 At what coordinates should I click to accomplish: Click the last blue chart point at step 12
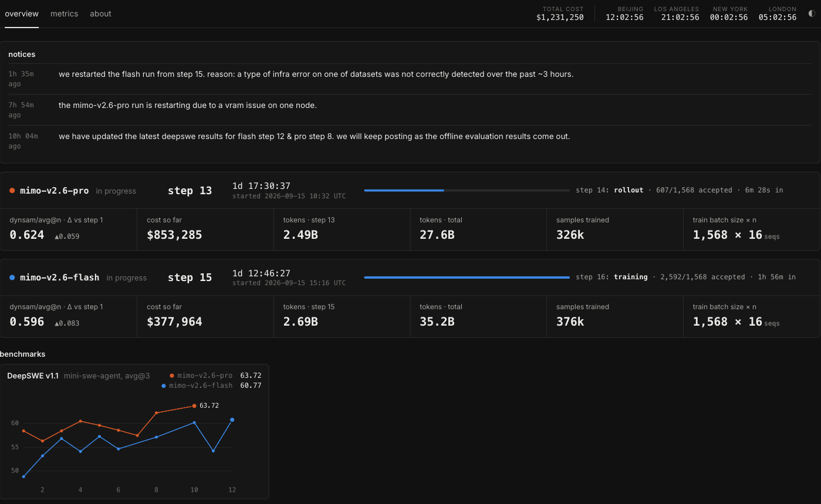coord(232,420)
